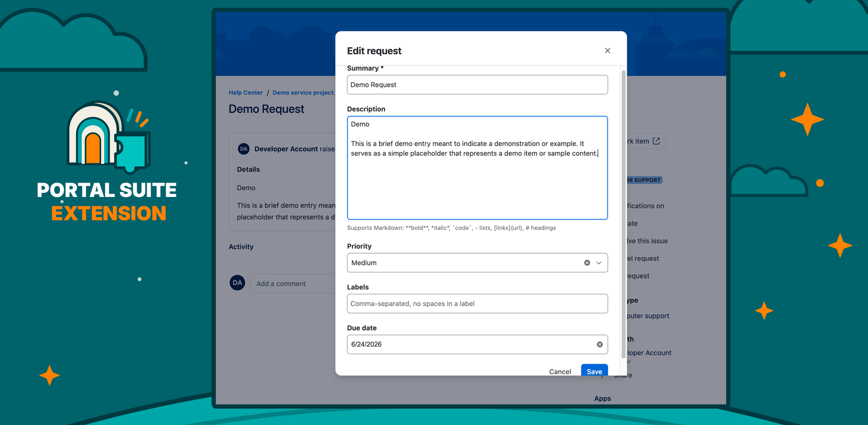Click the Labels input field
Viewport: 868px width, 425px height.
point(477,304)
